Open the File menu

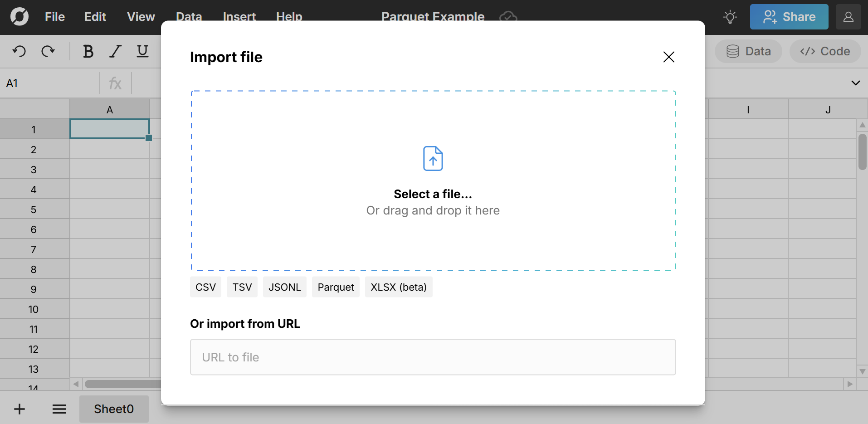[x=55, y=17]
